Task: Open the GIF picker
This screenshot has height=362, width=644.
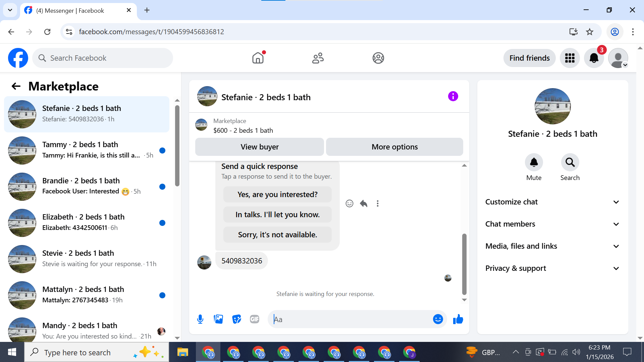Action: (255, 319)
